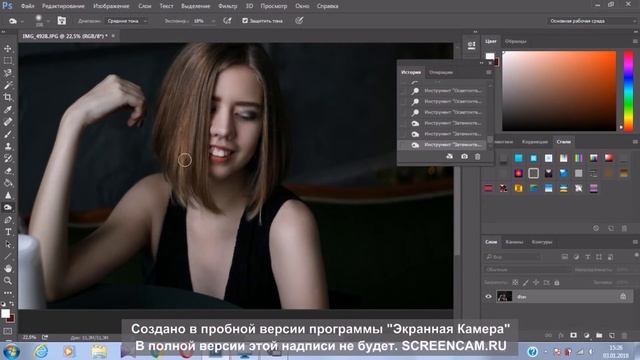Delete current state in History panel
The height and width of the screenshot is (360, 640).
click(x=477, y=156)
